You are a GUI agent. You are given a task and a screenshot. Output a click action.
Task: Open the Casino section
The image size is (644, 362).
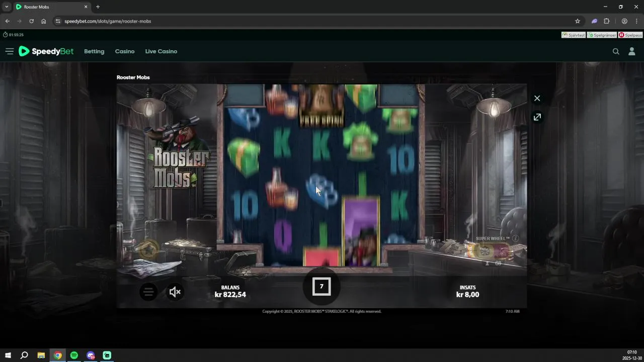(x=125, y=51)
